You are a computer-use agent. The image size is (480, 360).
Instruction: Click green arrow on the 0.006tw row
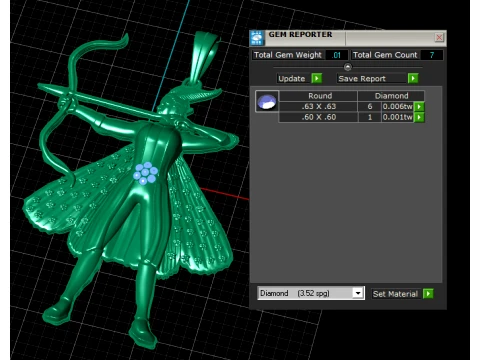[x=419, y=107]
